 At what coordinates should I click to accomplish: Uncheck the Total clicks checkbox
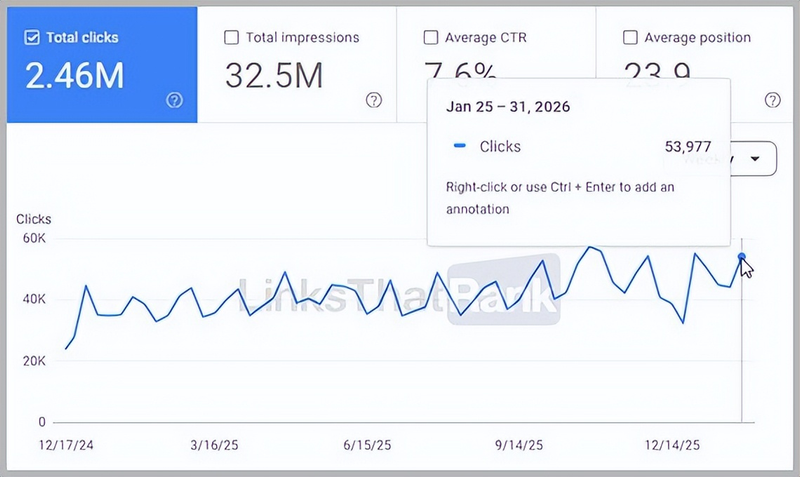click(32, 38)
